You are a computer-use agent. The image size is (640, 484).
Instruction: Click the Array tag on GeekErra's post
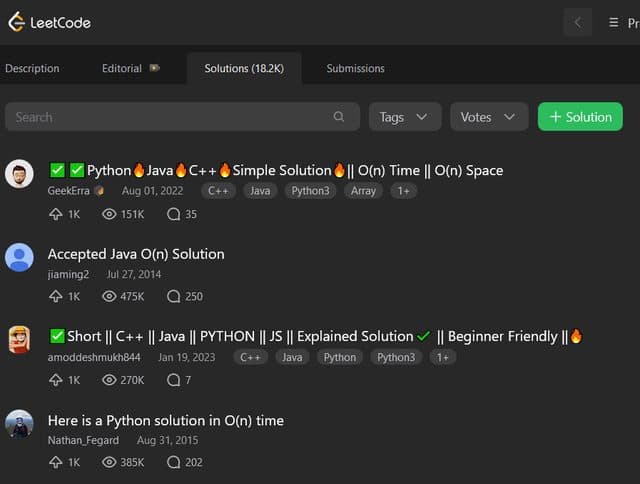pyautogui.click(x=363, y=191)
